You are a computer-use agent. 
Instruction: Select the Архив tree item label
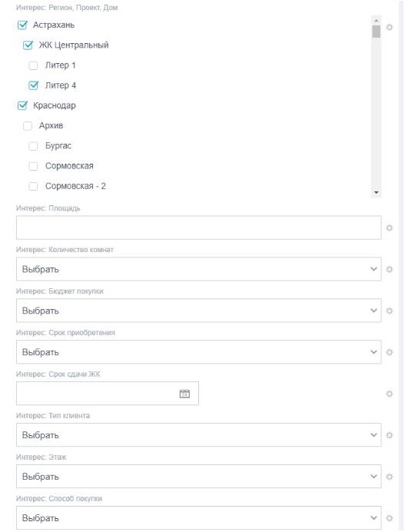pyautogui.click(x=51, y=125)
